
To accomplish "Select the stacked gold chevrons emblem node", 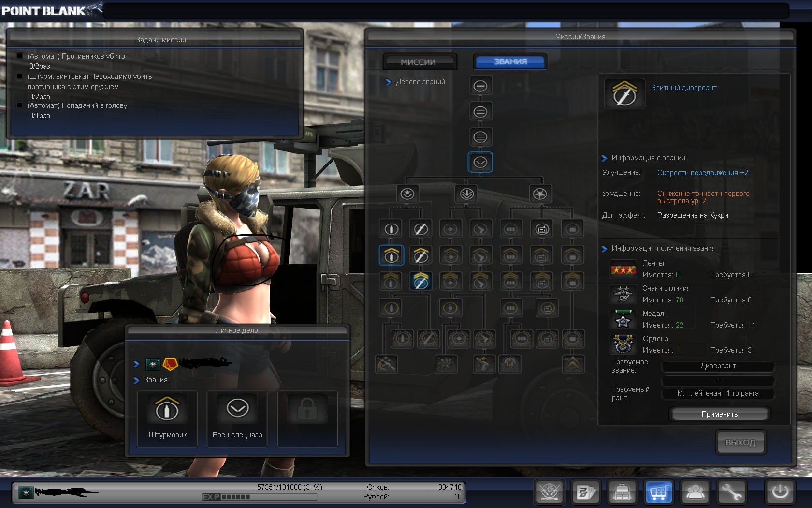I will click(573, 364).
